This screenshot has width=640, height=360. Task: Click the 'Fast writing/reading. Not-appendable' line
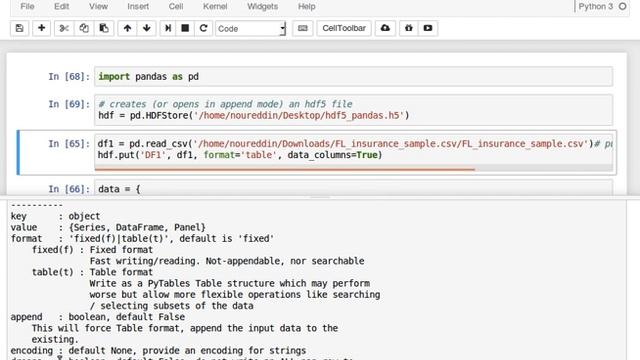coord(227,261)
